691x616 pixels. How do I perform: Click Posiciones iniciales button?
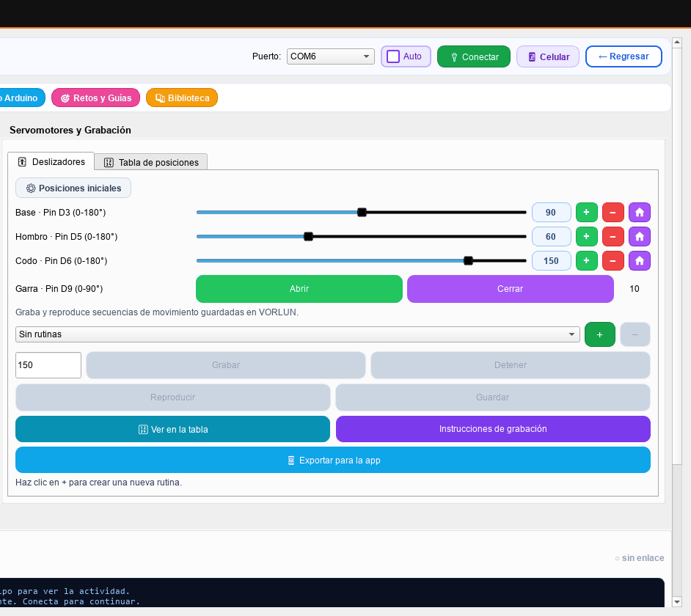point(73,188)
